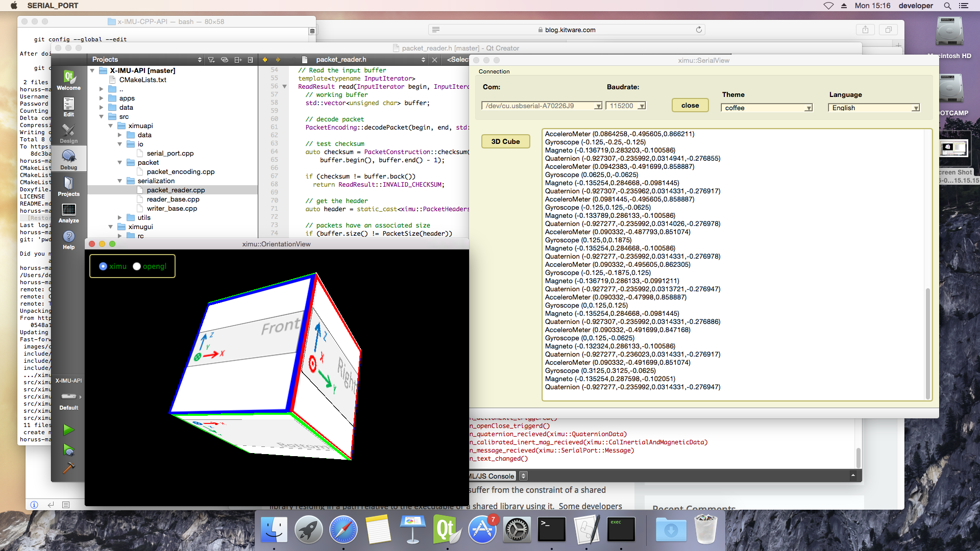Select the Theme dropdown showing coffee
The width and height of the screenshot is (980, 551).
[x=766, y=107]
